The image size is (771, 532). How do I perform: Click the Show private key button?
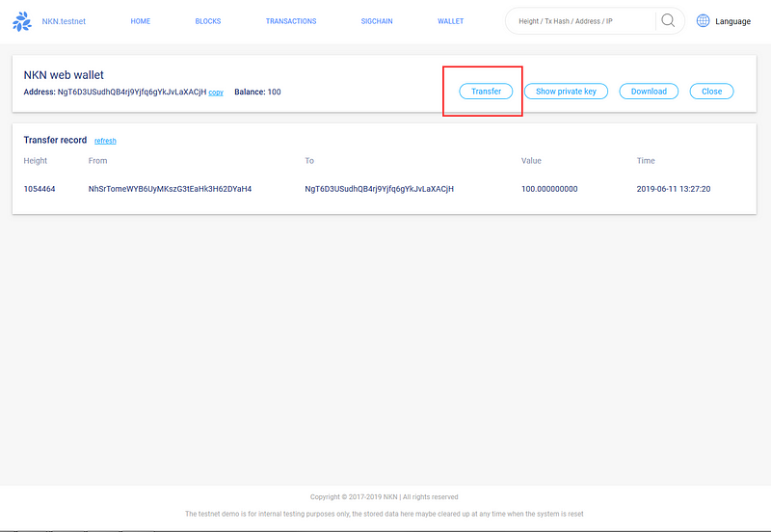click(x=566, y=92)
